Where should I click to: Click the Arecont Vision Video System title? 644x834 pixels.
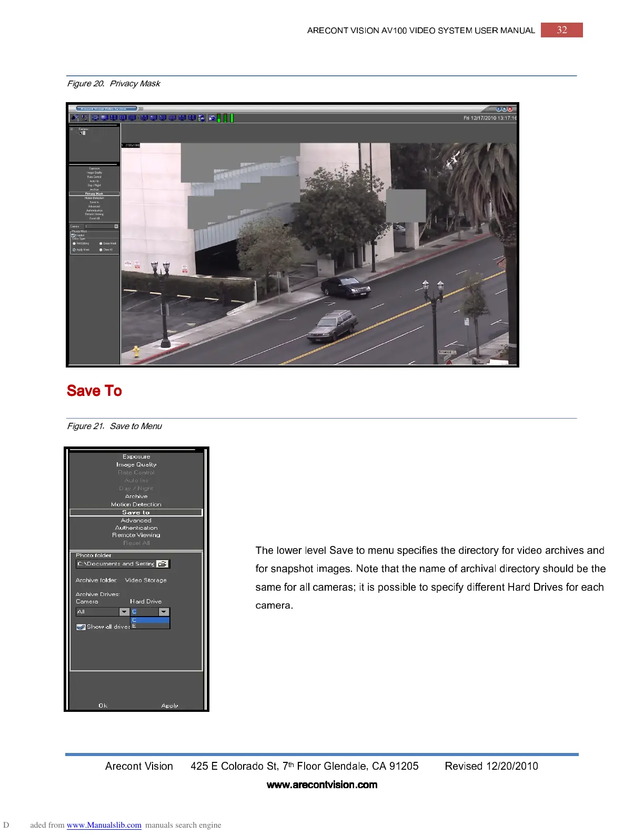(x=107, y=109)
